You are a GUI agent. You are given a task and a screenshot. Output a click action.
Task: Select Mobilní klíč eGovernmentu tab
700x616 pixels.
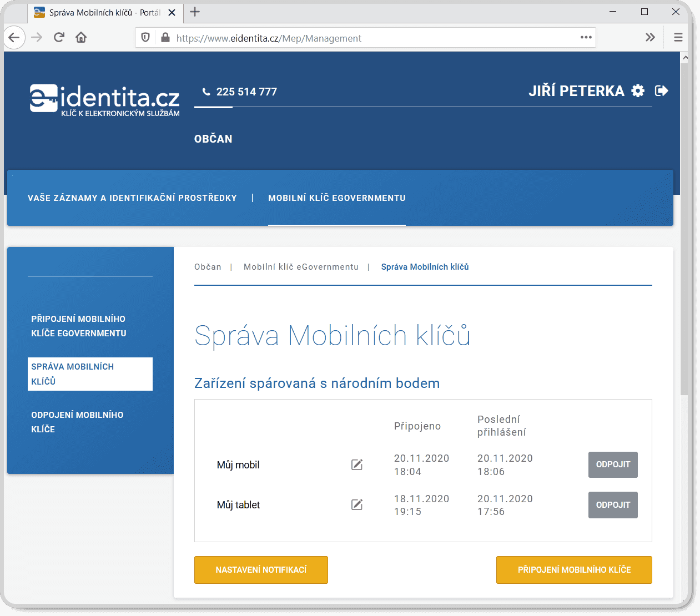[x=337, y=198]
